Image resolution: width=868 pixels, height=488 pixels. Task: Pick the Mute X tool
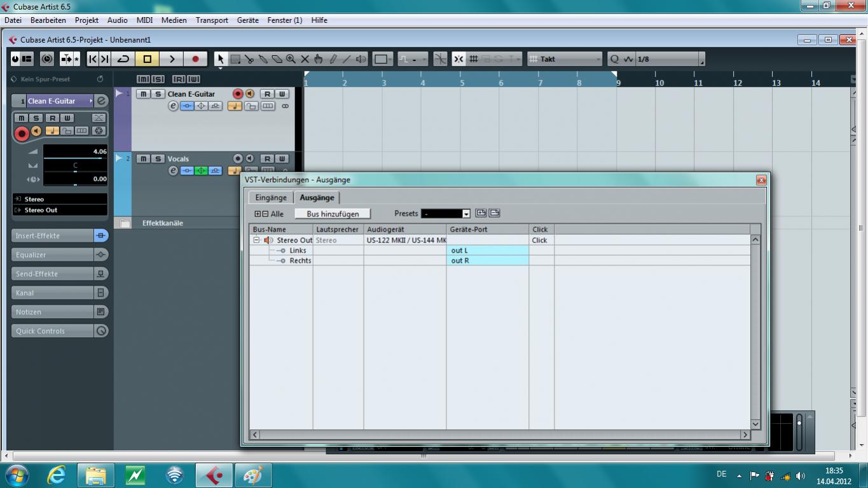[305, 59]
